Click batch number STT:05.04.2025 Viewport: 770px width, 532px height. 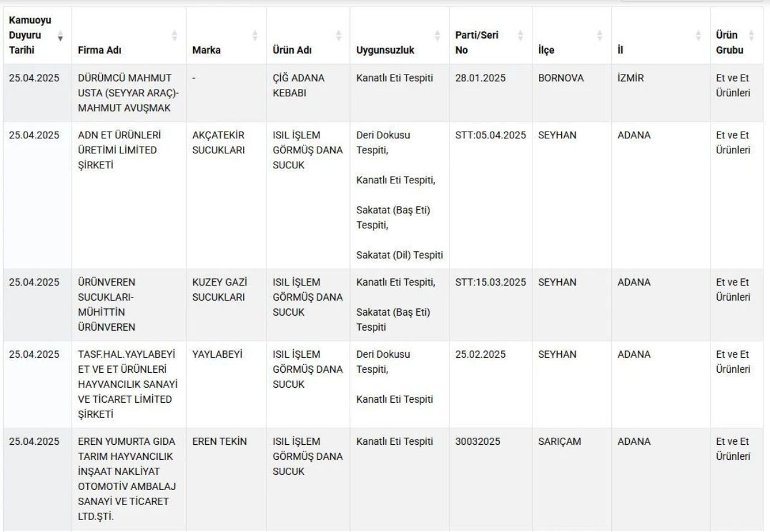click(x=490, y=135)
